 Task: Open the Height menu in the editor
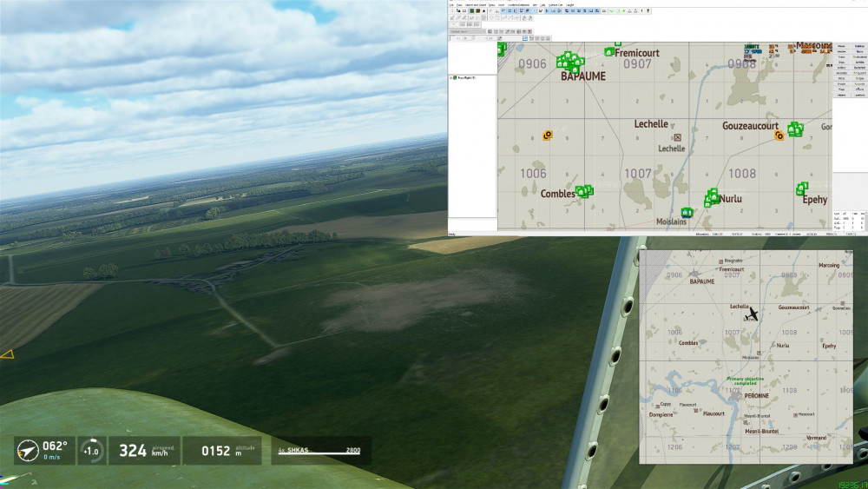click(570, 5)
